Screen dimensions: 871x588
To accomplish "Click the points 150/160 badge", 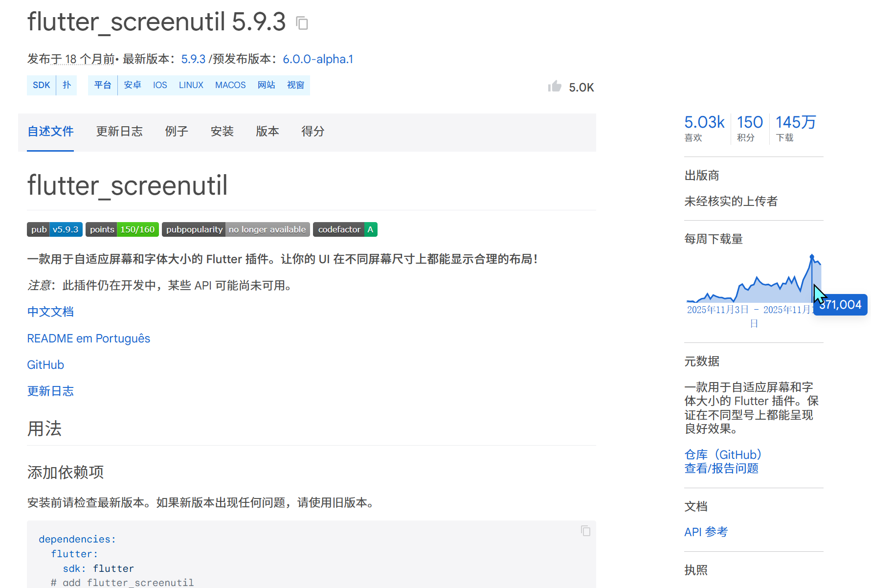I will (x=122, y=229).
